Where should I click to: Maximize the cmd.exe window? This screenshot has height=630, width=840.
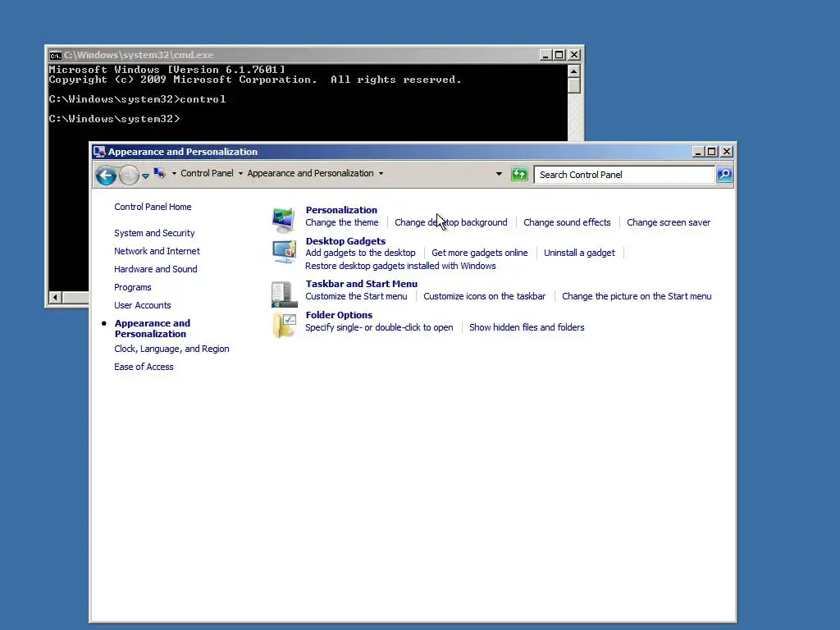[x=559, y=55]
